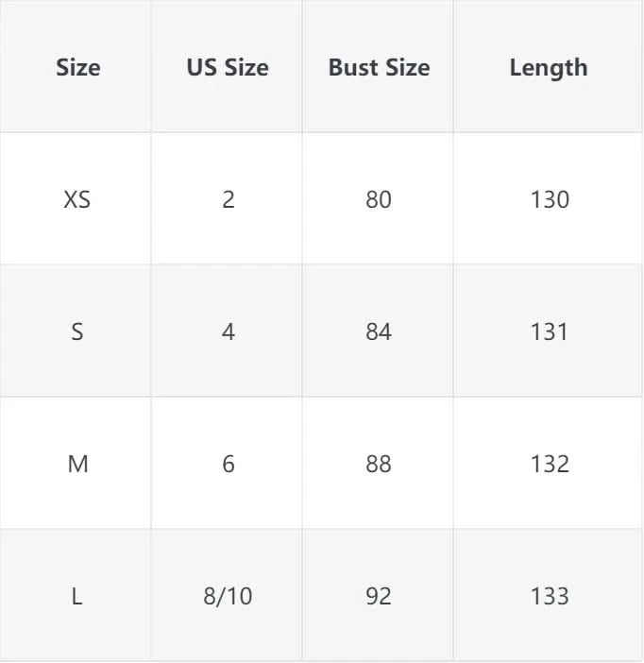Select bust size 92 cell
Screen dimensions: 644x663
coord(379,596)
